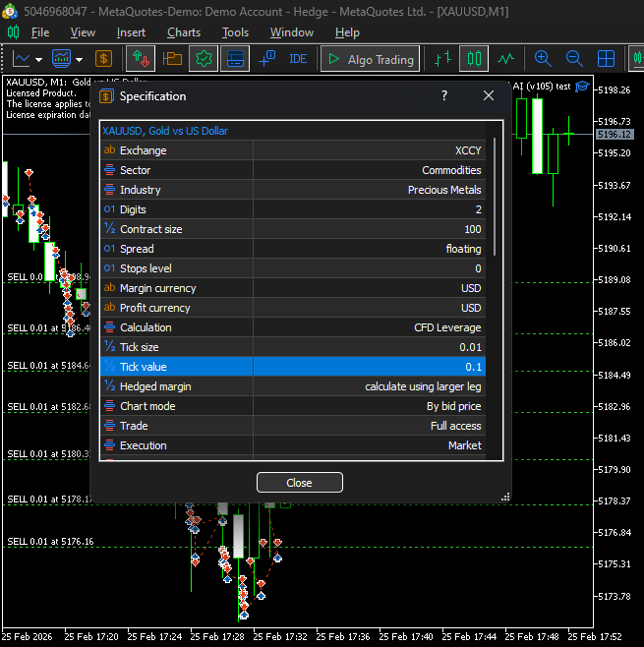Image resolution: width=644 pixels, height=647 pixels.
Task: Open the Tools menu
Action: tap(235, 32)
